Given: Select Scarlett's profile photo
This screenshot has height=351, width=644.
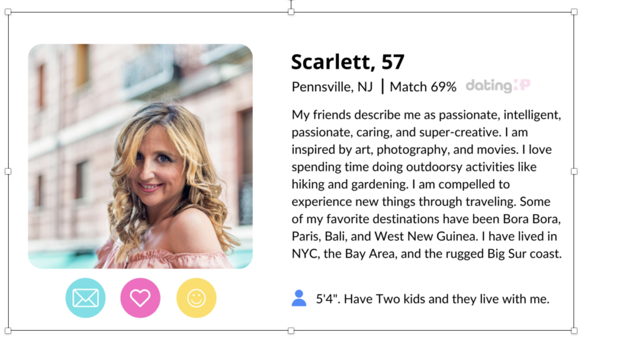Looking at the screenshot, I should [141, 157].
